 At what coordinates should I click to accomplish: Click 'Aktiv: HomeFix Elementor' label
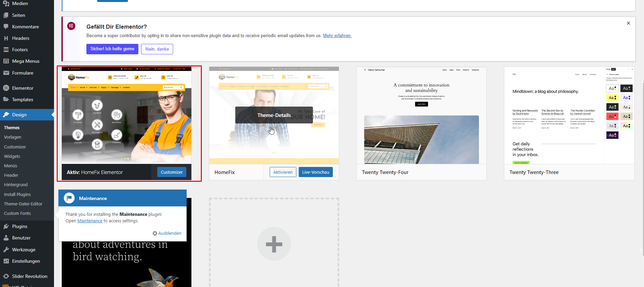pyautogui.click(x=95, y=172)
